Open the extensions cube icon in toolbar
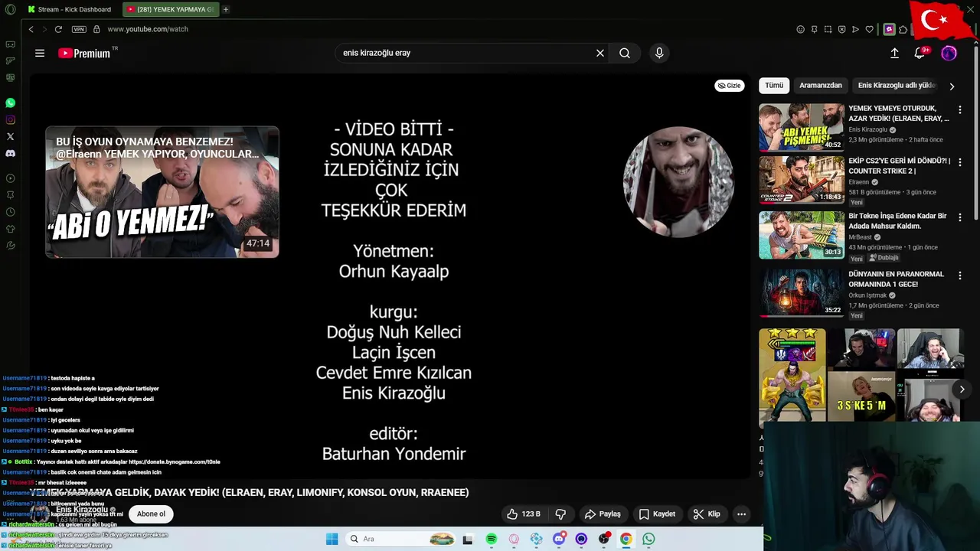Screen dimensions: 980x551 point(903,29)
